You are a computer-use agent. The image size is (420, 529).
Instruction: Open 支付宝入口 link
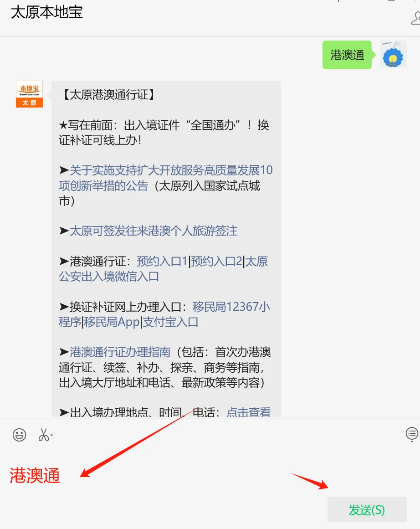pyautogui.click(x=171, y=322)
